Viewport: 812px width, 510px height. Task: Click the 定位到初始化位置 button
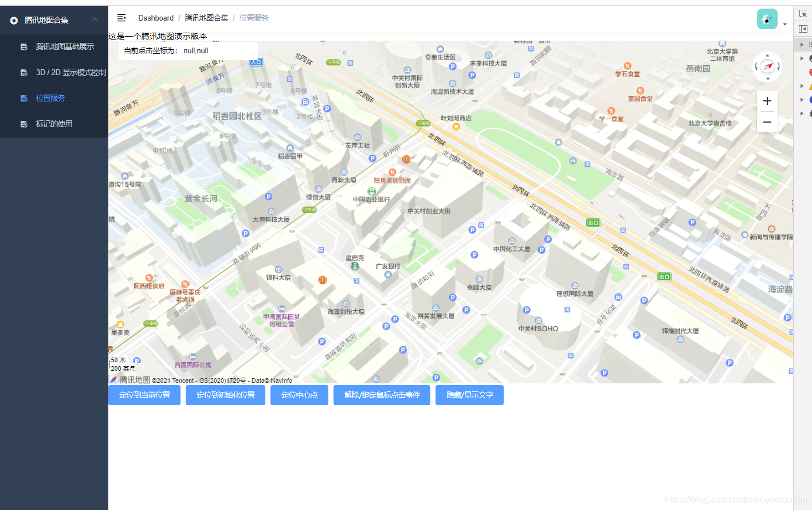[x=225, y=395]
